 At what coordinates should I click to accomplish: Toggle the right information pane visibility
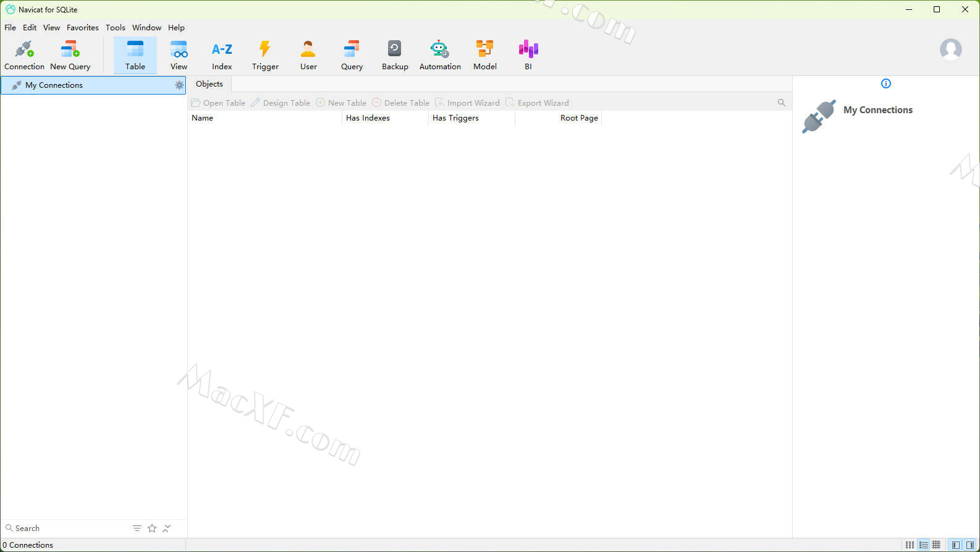pyautogui.click(x=969, y=545)
